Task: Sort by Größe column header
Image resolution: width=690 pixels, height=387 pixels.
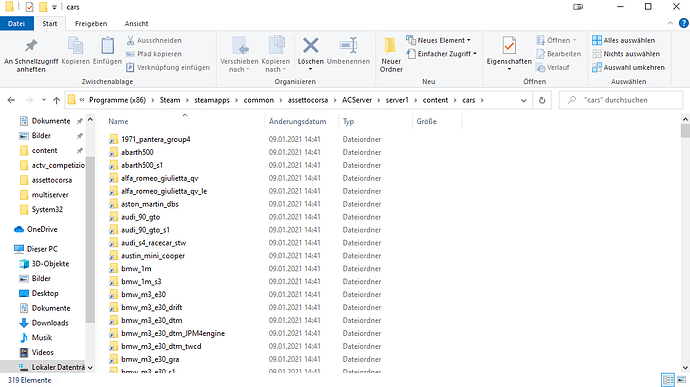Action: tap(437, 122)
